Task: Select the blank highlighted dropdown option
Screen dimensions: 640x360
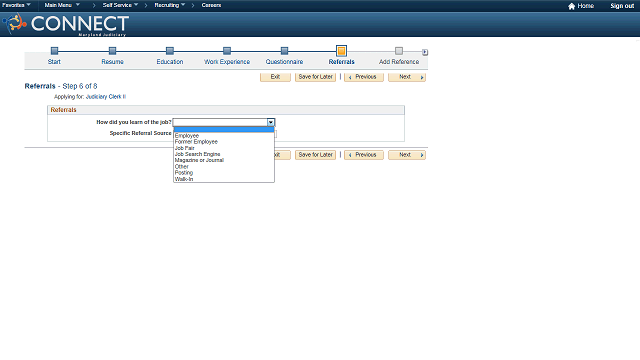Action: click(x=224, y=129)
